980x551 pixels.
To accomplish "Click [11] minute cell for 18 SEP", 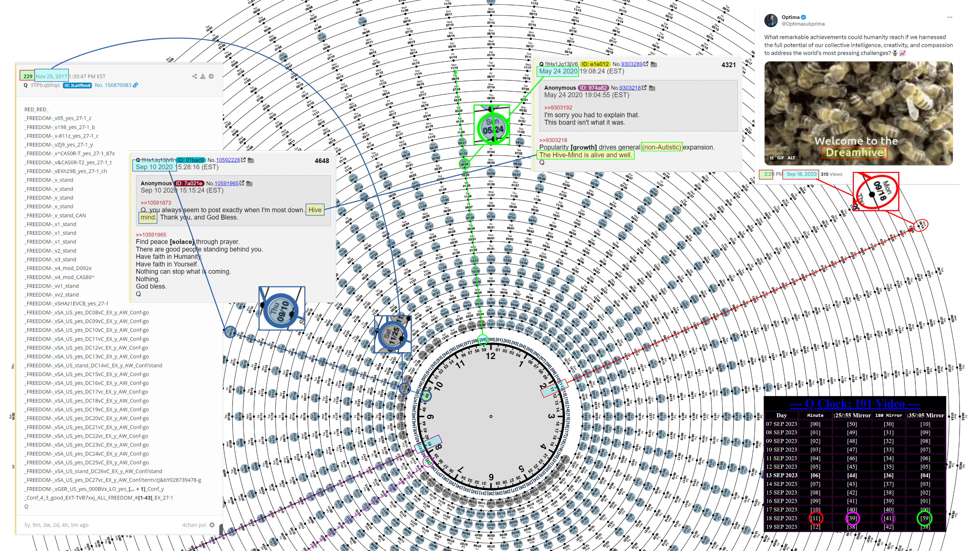I will [x=815, y=518].
